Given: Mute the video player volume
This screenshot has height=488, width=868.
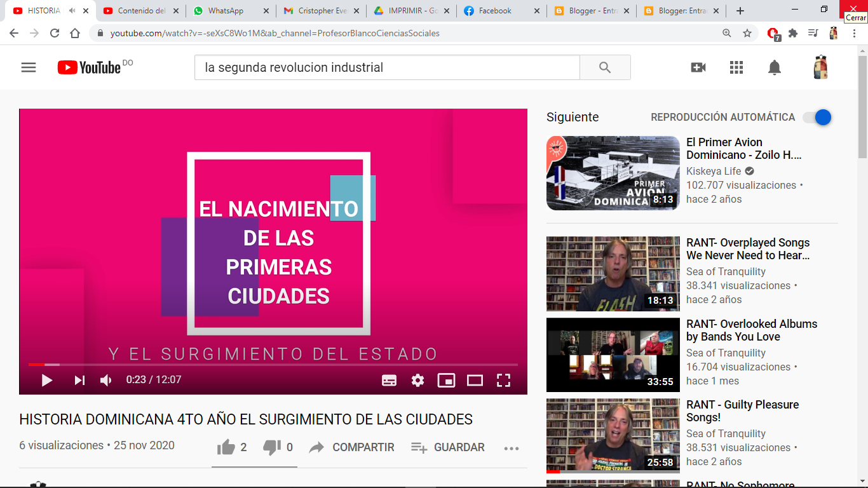Looking at the screenshot, I should (x=106, y=380).
